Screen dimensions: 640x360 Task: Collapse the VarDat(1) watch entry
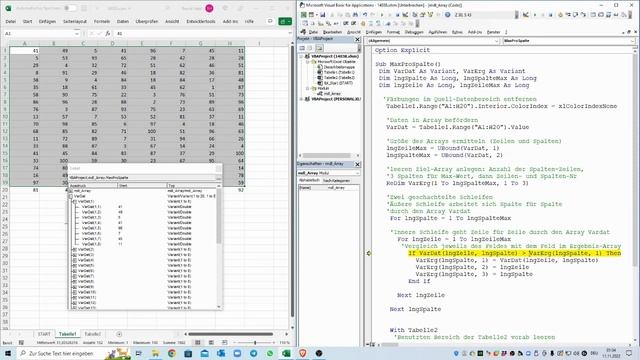click(74, 201)
